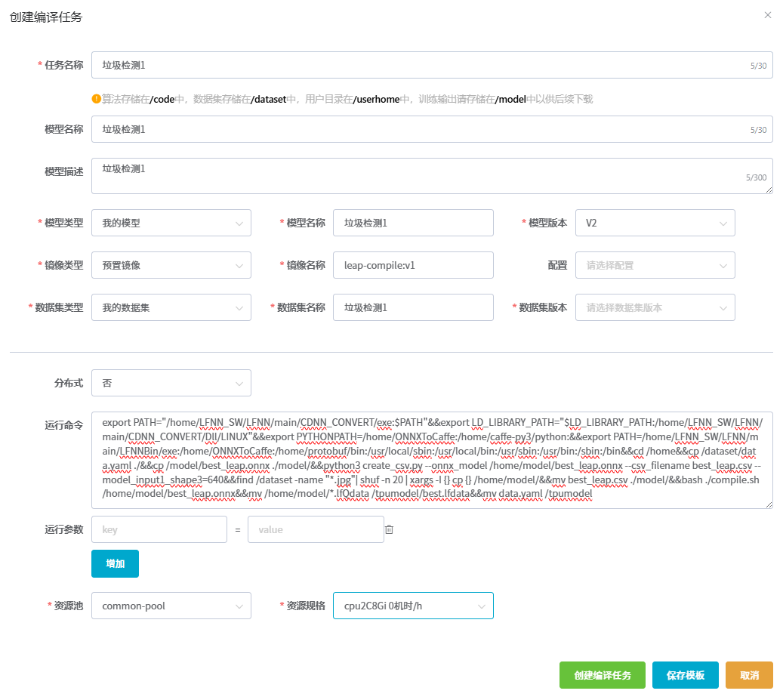Open the 镜像类型 dropdown

coord(171,265)
